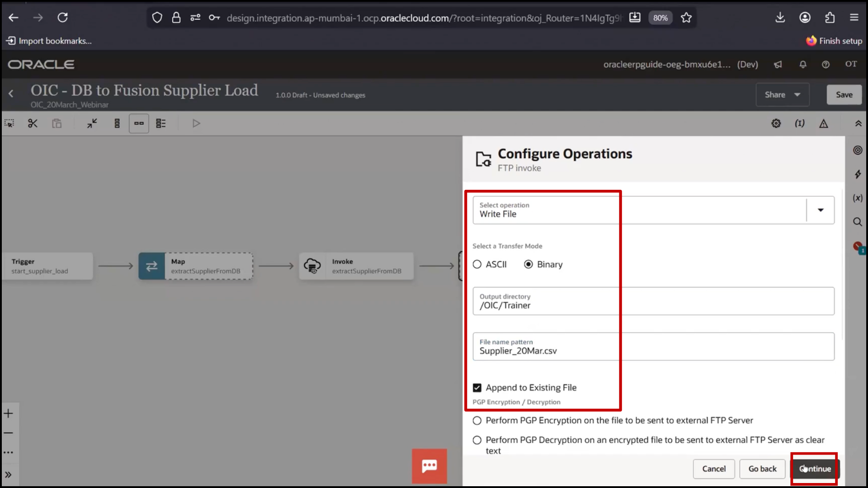Switch to vertical layout icon
This screenshot has width=868, height=488.
click(117, 123)
